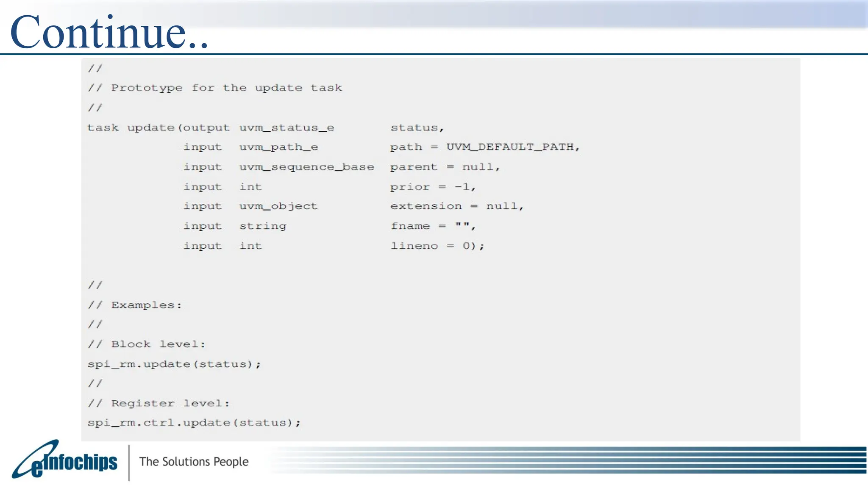Click the 'spi_rm.ctrl.update(status);' line

coord(194,423)
